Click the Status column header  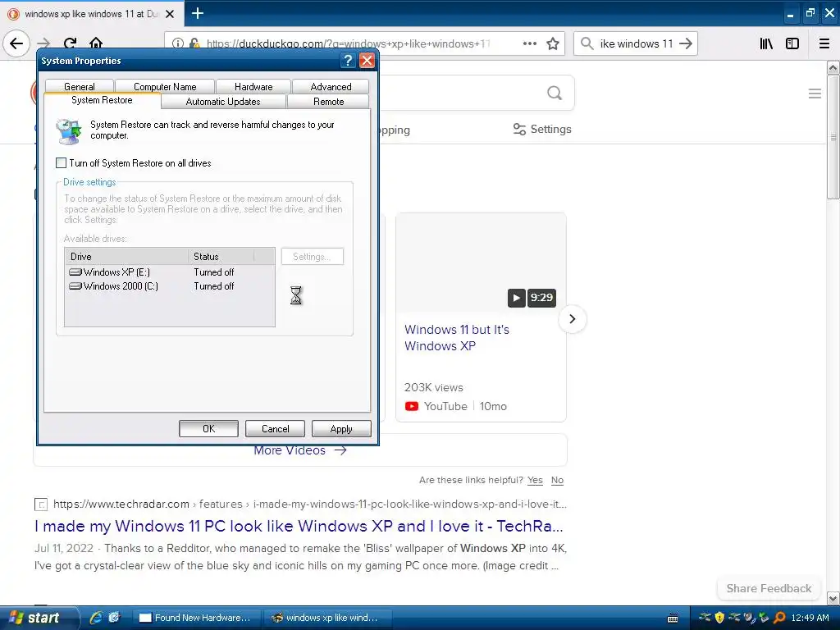point(221,257)
